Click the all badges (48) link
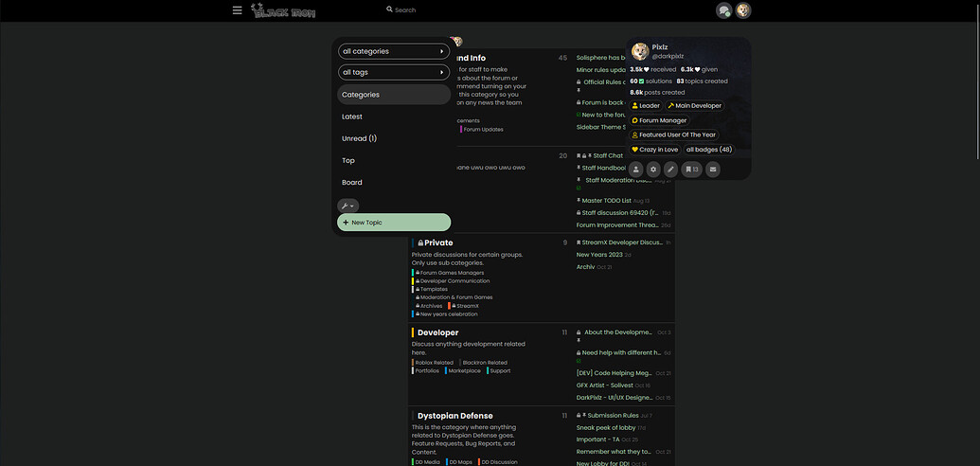Viewport: 980px width, 466px height. pos(708,149)
